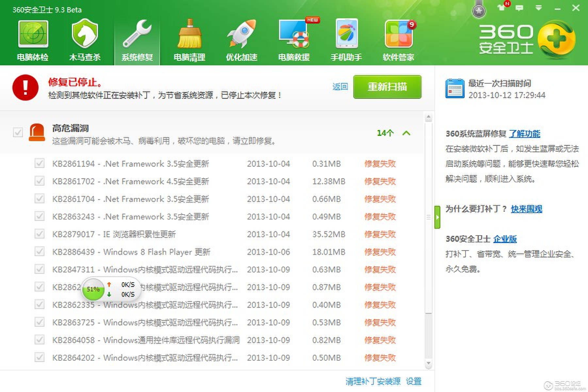Collapse the 高危漏洞 section chevron
The image size is (588, 392).
click(x=406, y=133)
